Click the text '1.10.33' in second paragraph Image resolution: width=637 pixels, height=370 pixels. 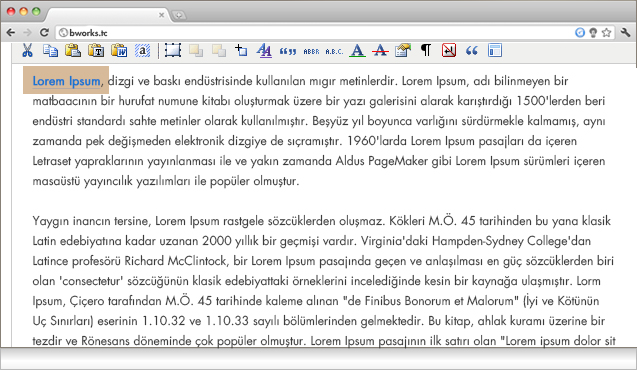(x=227, y=321)
